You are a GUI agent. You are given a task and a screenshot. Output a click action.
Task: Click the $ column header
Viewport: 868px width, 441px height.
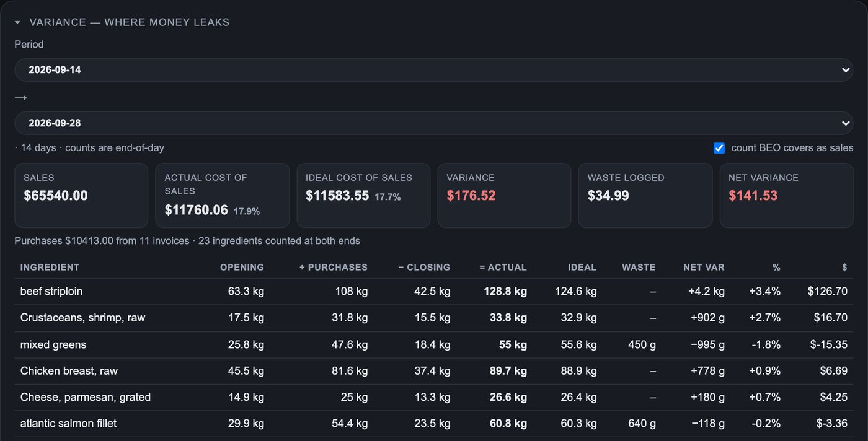[x=844, y=268]
